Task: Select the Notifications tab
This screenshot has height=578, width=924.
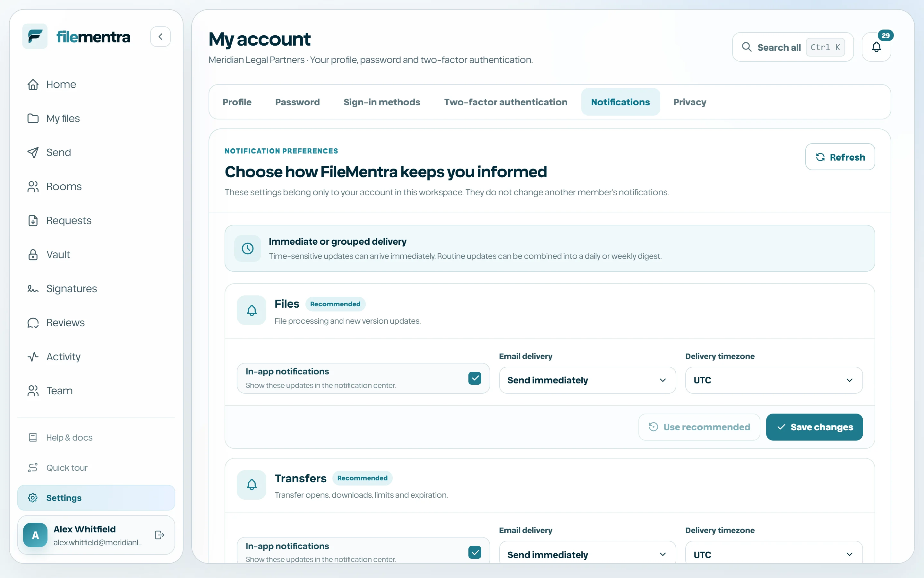Action: (620, 102)
